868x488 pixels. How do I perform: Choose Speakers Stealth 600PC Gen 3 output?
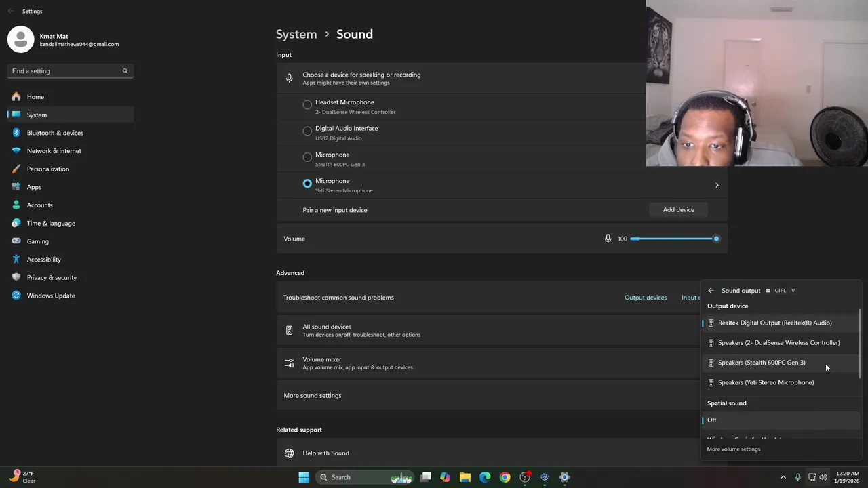click(781, 363)
